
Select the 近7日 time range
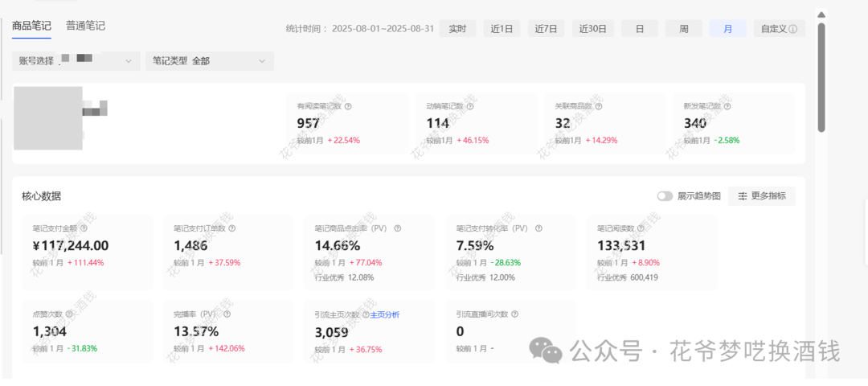coord(546,29)
